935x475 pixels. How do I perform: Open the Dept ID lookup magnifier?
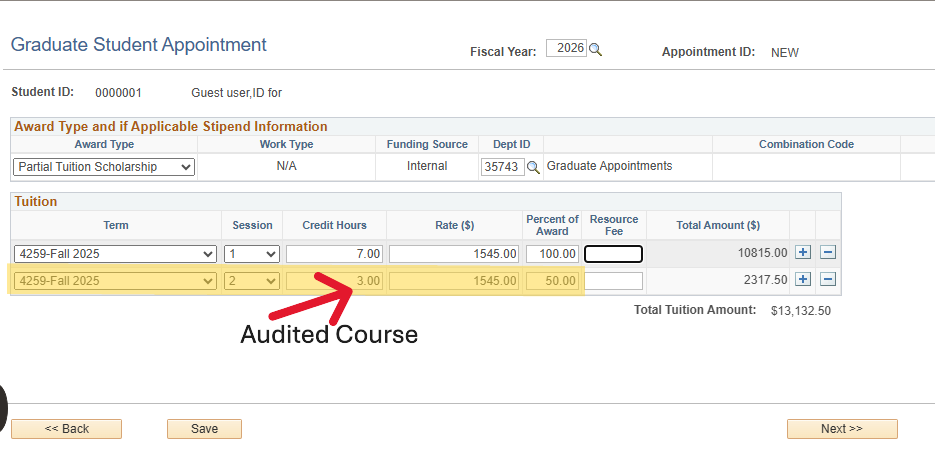(533, 167)
